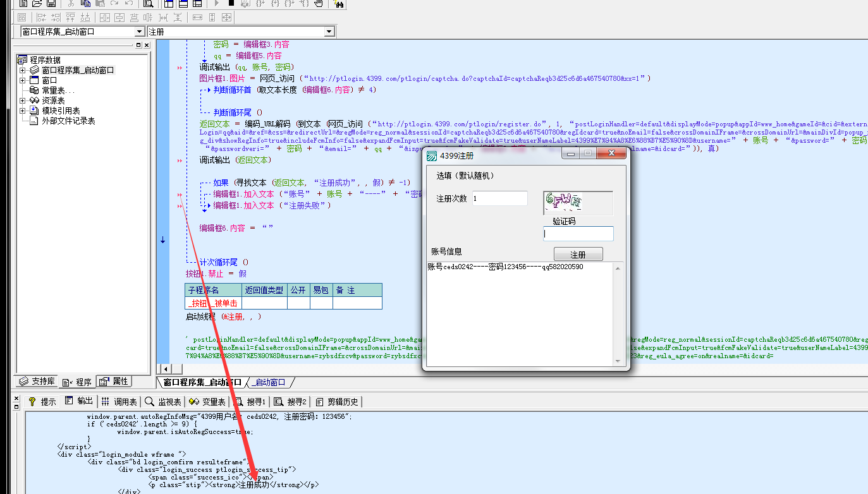Open the 监视表 bottom tab
Image resolution: width=868 pixels, height=494 pixels.
click(x=164, y=401)
